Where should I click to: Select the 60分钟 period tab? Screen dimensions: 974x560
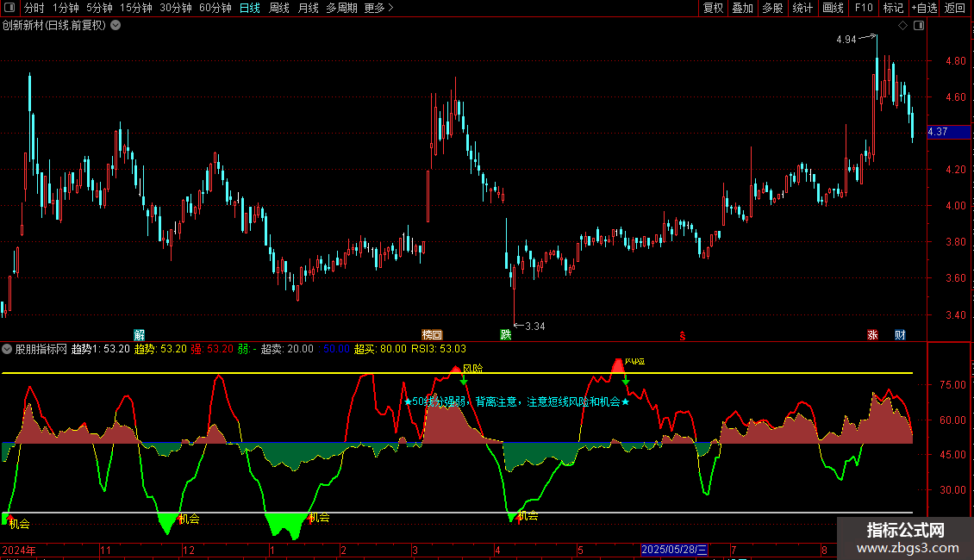click(x=215, y=8)
